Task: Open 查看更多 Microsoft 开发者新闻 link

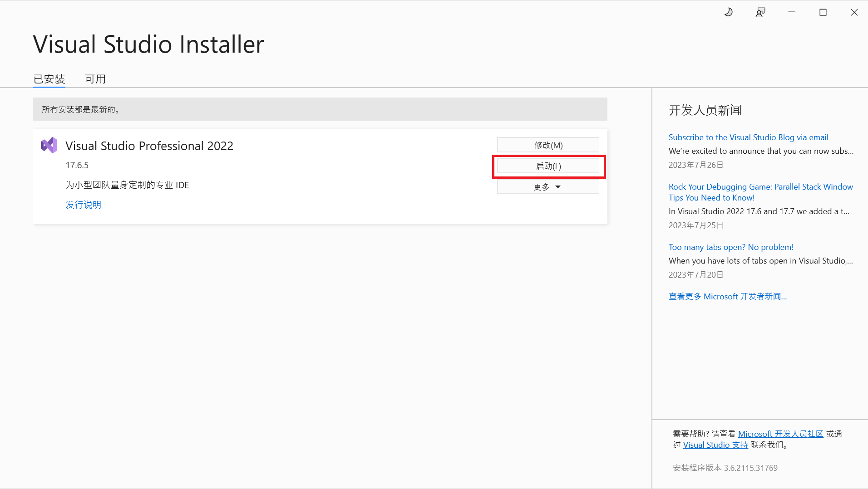Action: (x=728, y=297)
